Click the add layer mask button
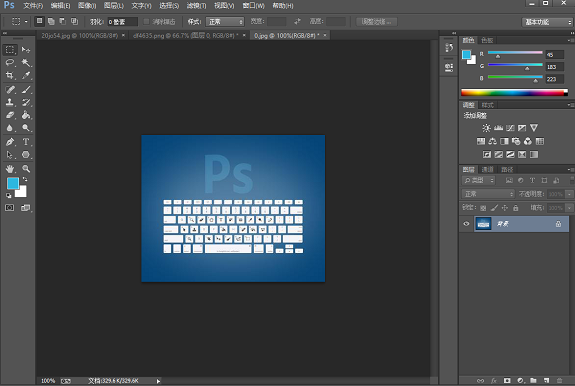Viewport: 575px width, 386px height. pyautogui.click(x=507, y=381)
